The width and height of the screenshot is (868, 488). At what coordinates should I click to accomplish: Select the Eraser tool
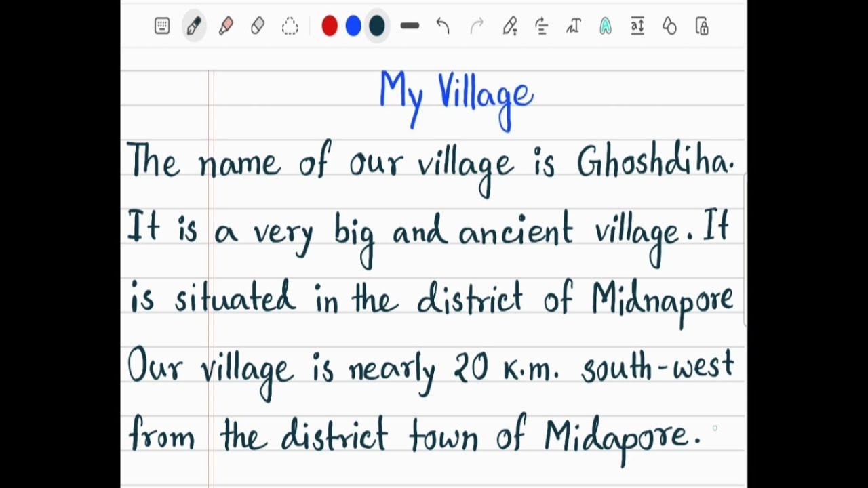[x=258, y=26]
